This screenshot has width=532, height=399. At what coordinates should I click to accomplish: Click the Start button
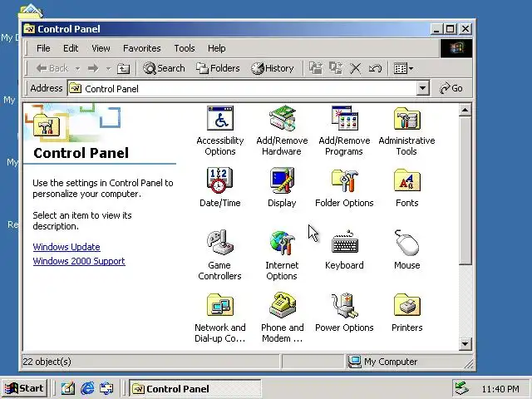pyautogui.click(x=24, y=388)
